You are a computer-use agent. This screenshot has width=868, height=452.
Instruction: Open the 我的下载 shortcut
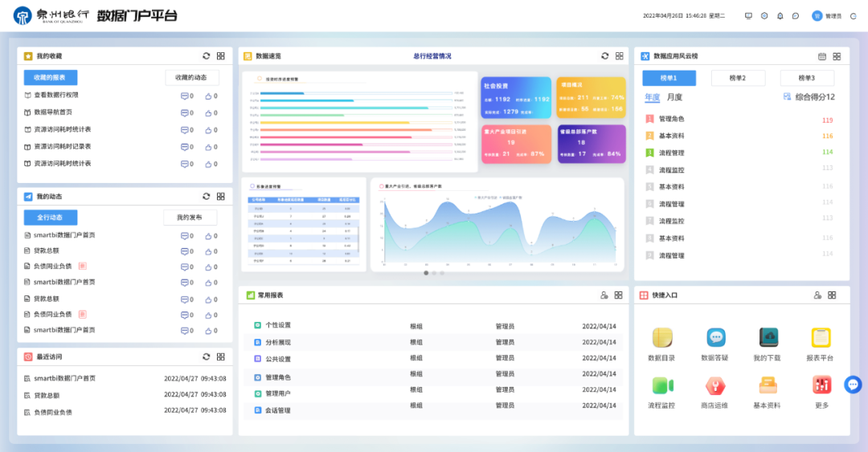point(768,344)
